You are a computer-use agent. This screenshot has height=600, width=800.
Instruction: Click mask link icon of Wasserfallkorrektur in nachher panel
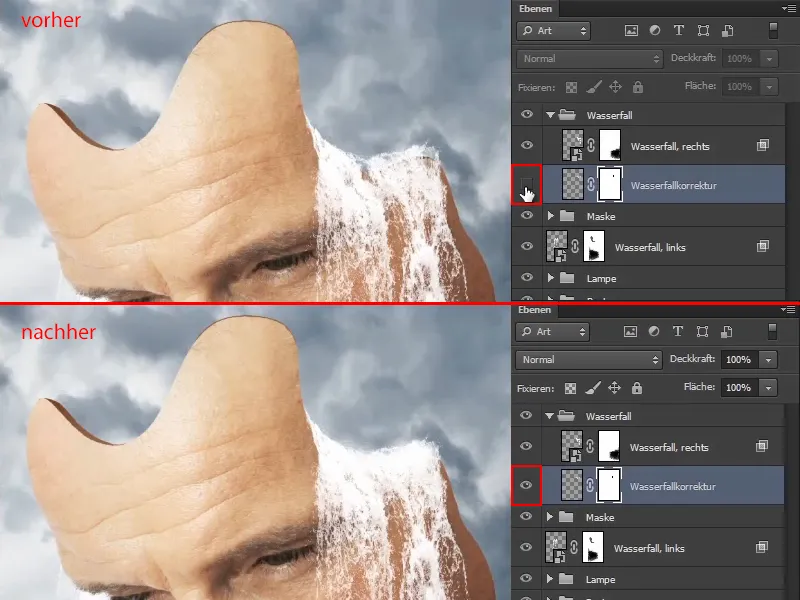590,485
